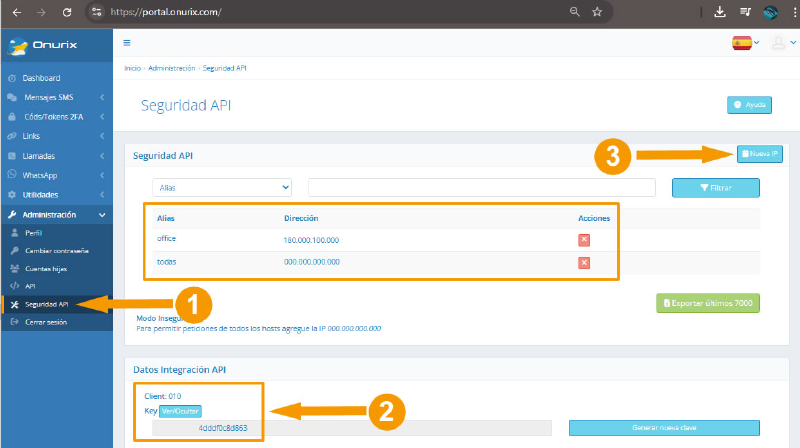
Task: Open user profile avatar menu
Action: pyautogui.click(x=779, y=43)
